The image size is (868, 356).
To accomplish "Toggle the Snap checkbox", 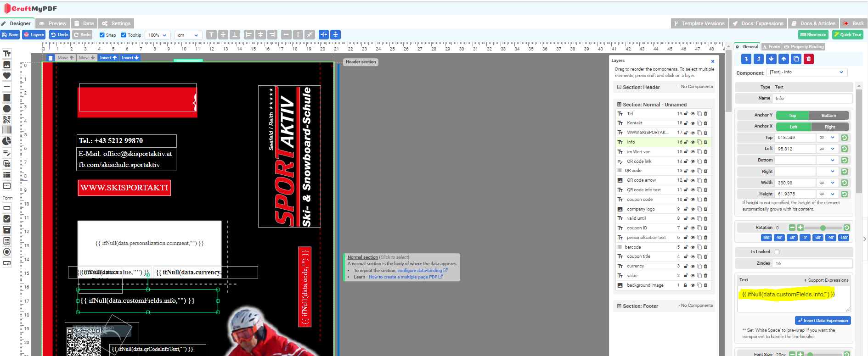I will 102,35.
